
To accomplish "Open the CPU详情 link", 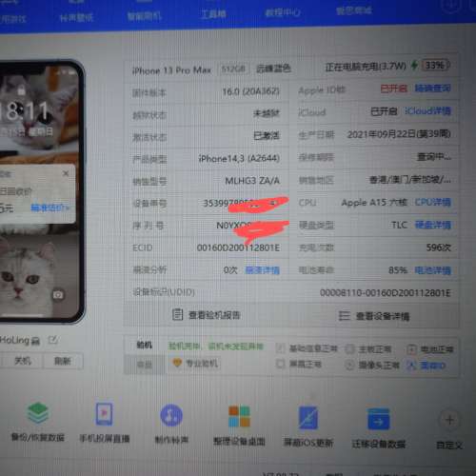I will [x=433, y=202].
